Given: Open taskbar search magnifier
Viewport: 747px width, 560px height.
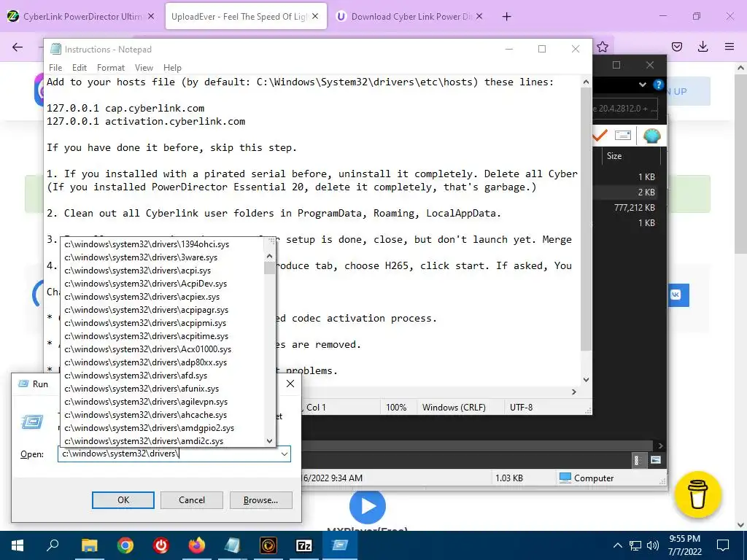Looking at the screenshot, I should [53, 545].
